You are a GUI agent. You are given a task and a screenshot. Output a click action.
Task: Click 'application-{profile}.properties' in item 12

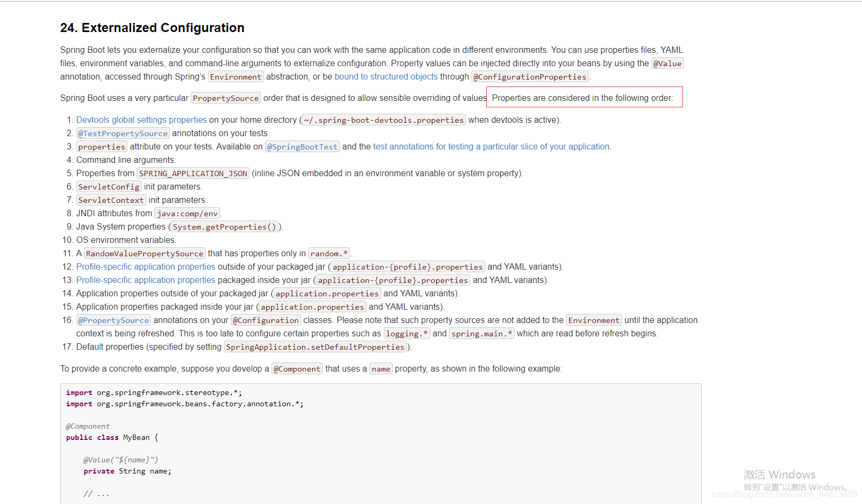[x=408, y=267]
